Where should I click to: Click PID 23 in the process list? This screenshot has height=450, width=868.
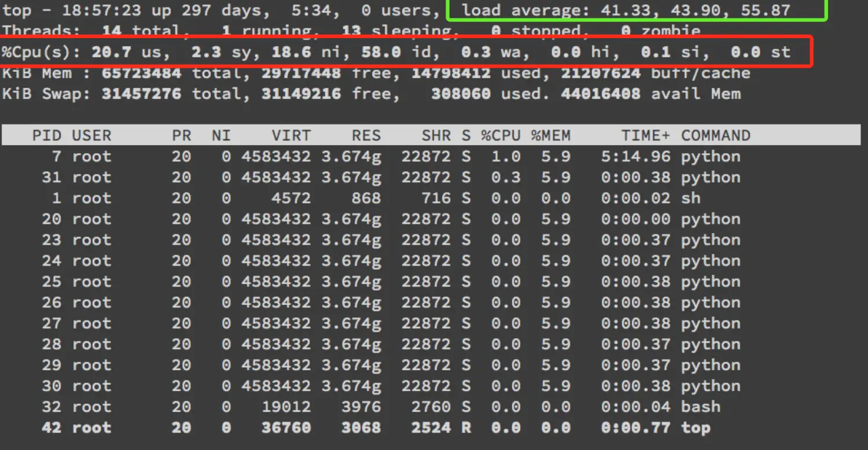(x=52, y=239)
